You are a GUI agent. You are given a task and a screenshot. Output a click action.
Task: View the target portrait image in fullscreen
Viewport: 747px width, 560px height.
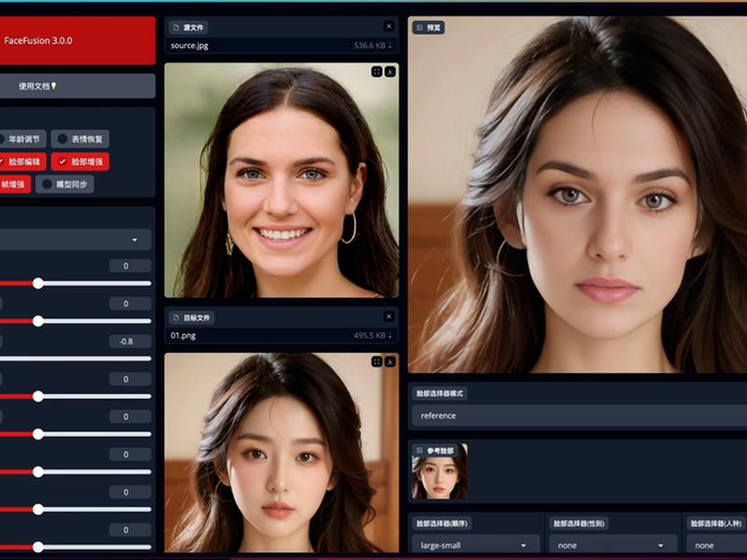click(x=377, y=361)
